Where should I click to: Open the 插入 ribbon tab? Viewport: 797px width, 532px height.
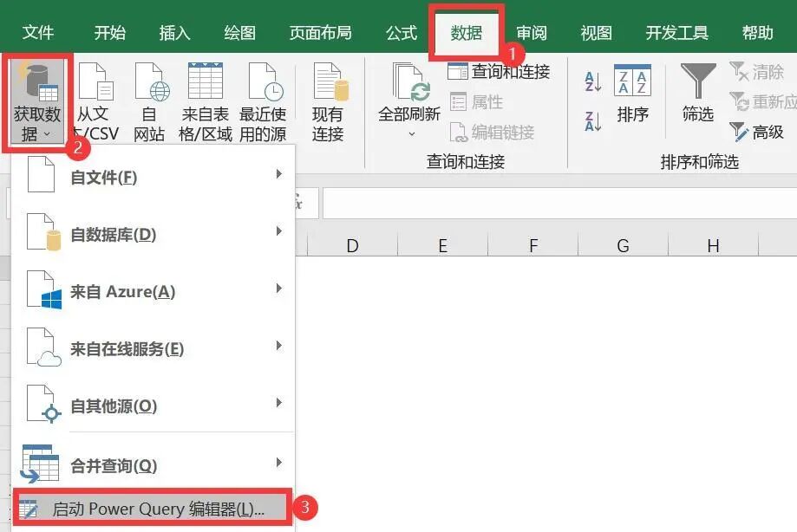point(174,33)
